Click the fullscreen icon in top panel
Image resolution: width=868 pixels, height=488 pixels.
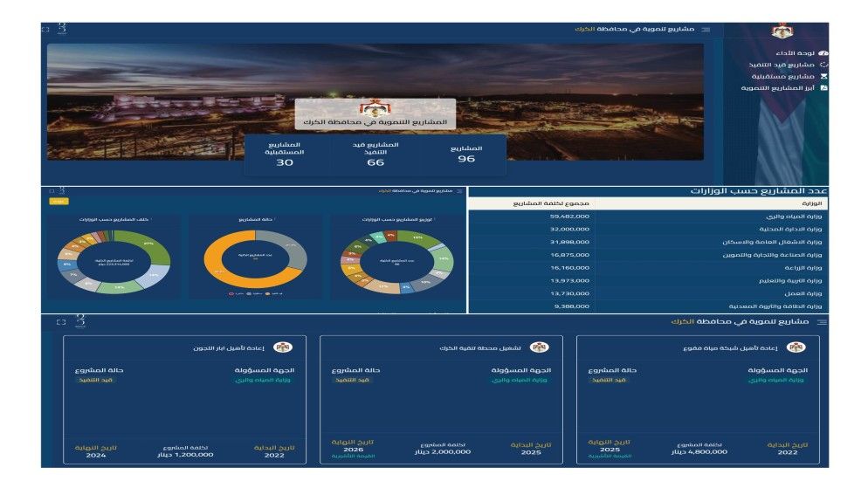46,30
